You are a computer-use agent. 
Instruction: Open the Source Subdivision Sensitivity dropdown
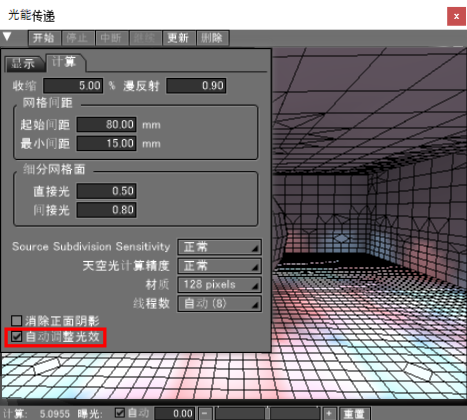coord(219,247)
